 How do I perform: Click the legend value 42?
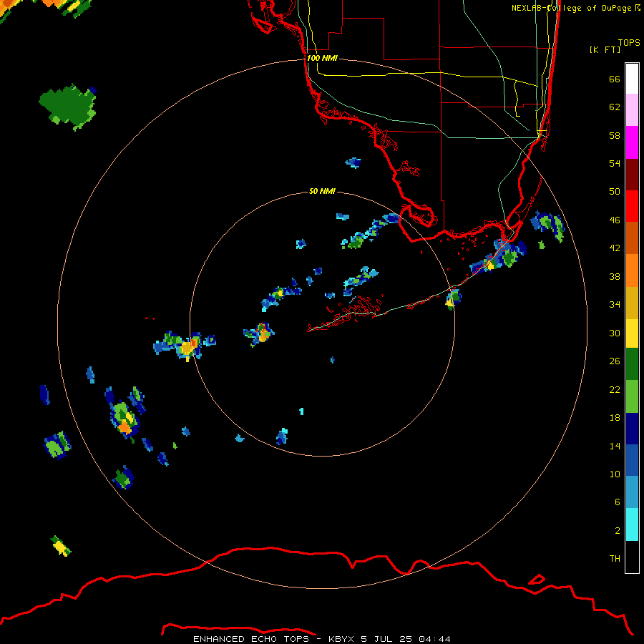click(615, 248)
